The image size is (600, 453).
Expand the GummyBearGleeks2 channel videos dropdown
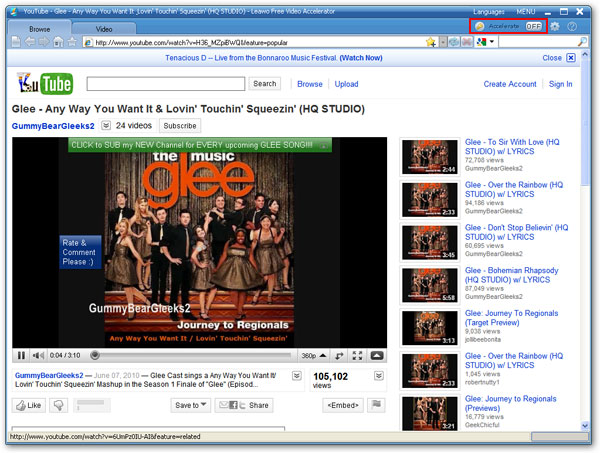tap(106, 125)
